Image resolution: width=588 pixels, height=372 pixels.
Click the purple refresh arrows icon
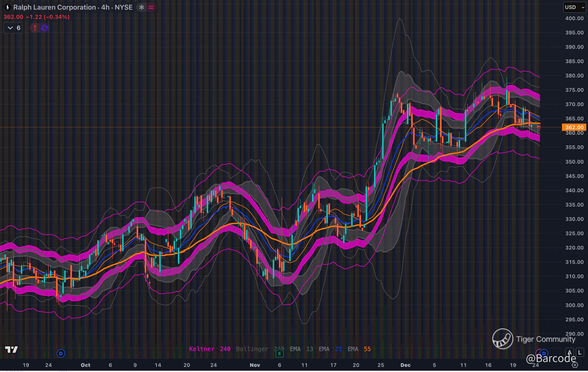tap(44, 28)
